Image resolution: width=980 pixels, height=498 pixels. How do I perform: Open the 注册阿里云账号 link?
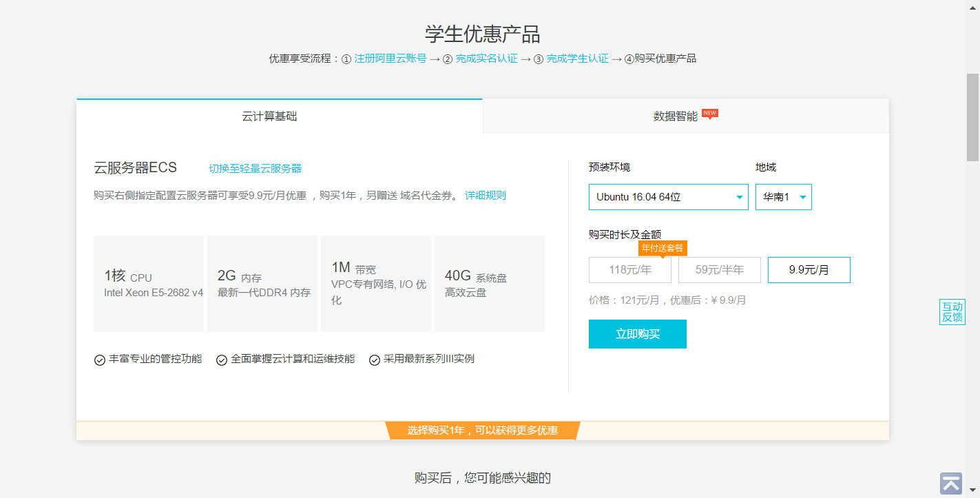click(390, 59)
